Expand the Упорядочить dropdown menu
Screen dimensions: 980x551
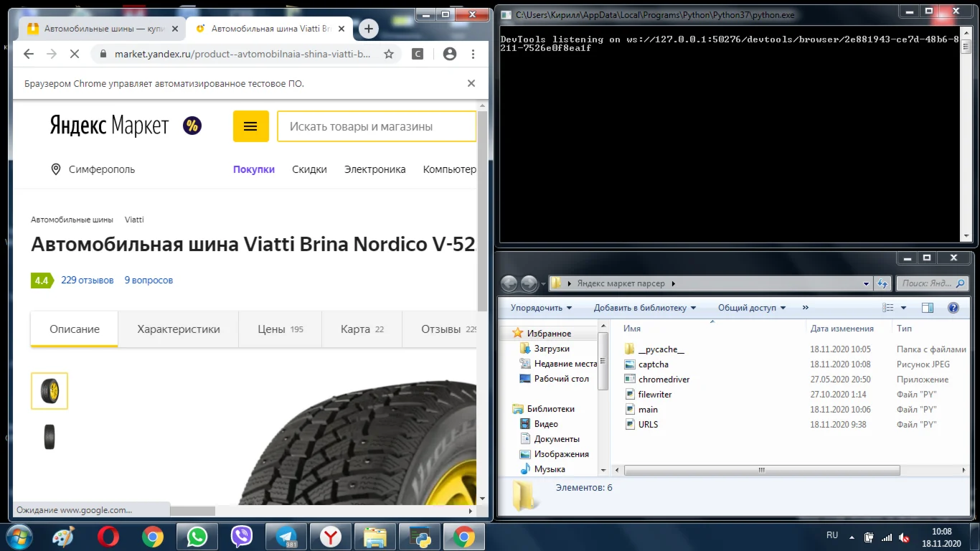tap(542, 308)
